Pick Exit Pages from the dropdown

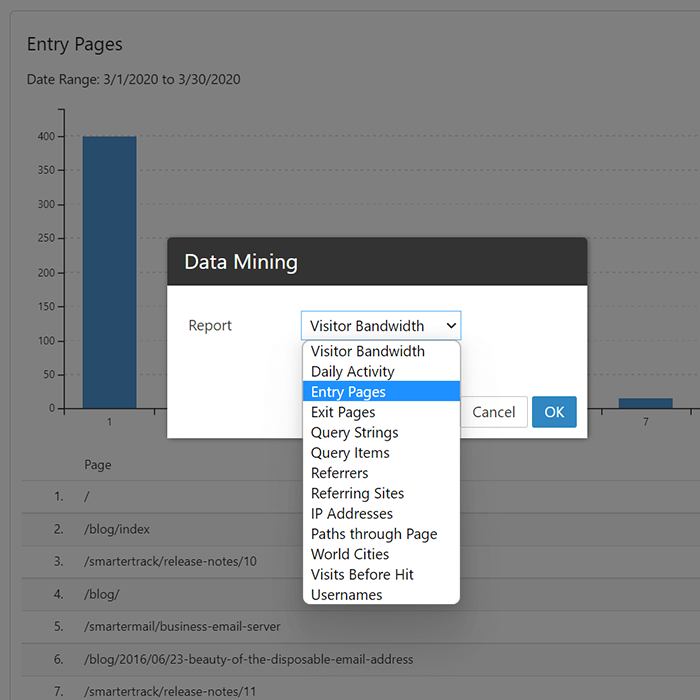[x=381, y=412]
